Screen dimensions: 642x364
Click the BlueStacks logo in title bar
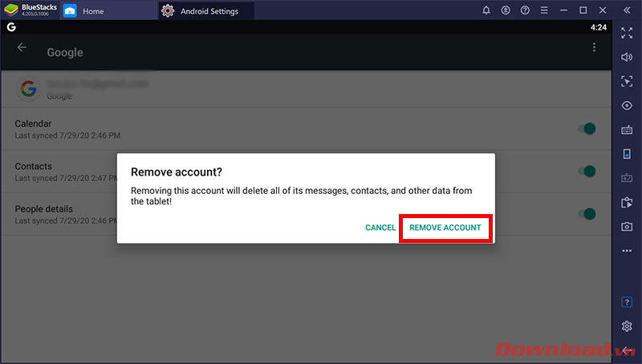(11, 10)
